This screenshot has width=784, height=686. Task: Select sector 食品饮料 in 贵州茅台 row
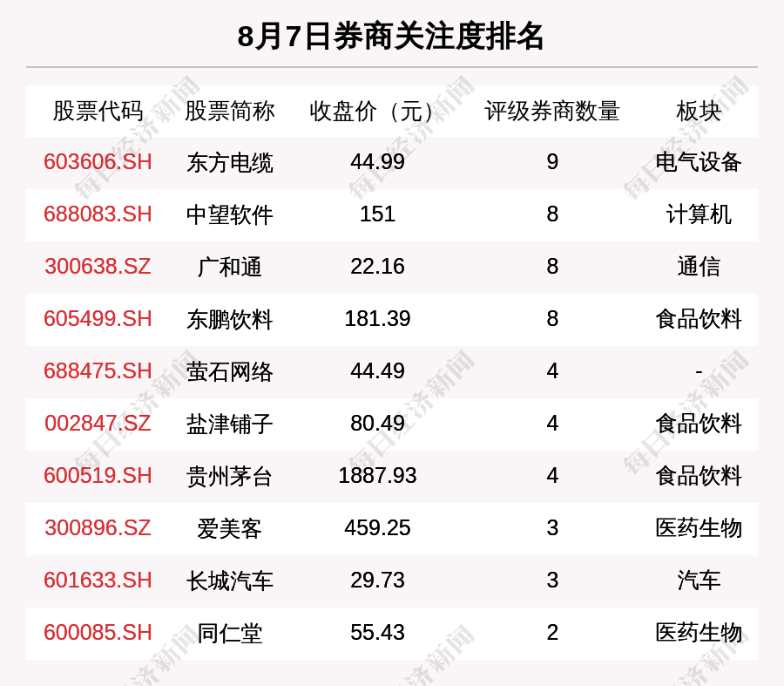coord(699,475)
